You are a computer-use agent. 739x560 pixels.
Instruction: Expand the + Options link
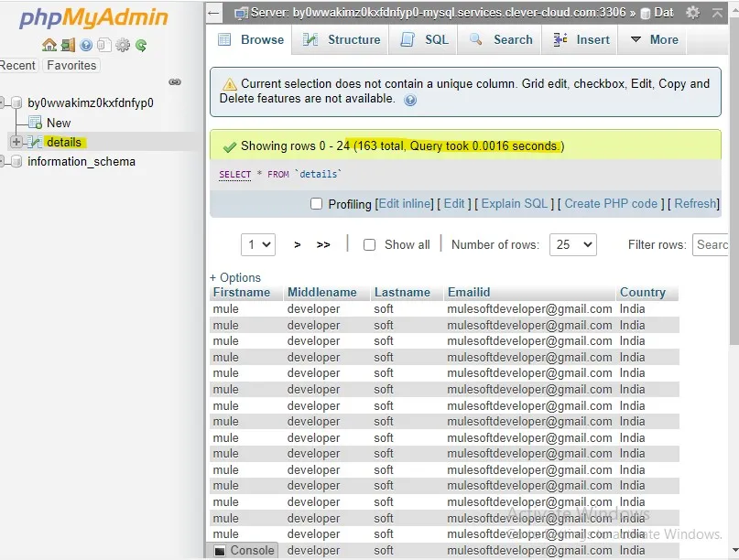point(235,277)
